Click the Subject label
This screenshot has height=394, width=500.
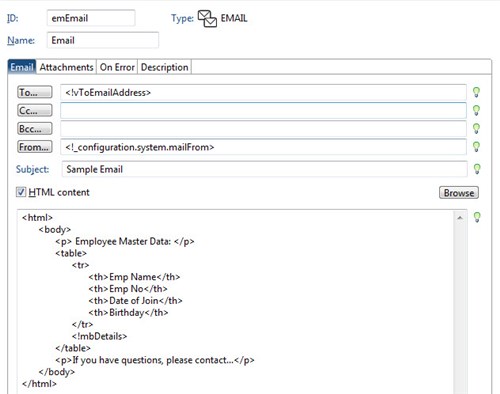(x=32, y=169)
